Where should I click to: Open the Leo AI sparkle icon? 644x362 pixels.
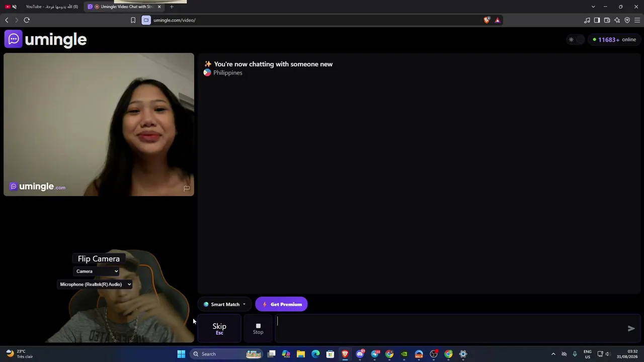617,20
